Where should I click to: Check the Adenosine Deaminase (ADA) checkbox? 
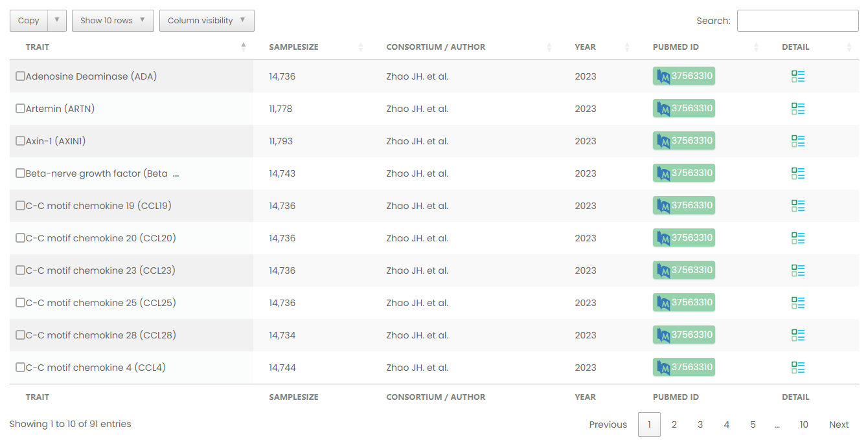pyautogui.click(x=20, y=76)
